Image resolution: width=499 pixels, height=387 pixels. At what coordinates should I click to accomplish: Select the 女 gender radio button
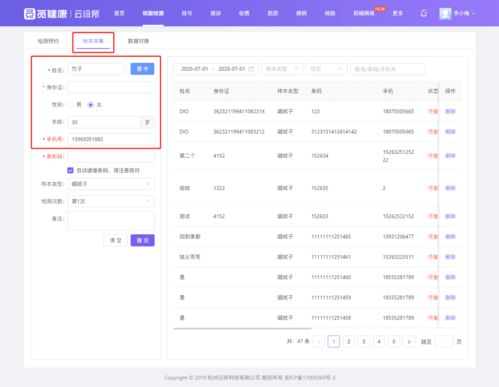point(90,105)
